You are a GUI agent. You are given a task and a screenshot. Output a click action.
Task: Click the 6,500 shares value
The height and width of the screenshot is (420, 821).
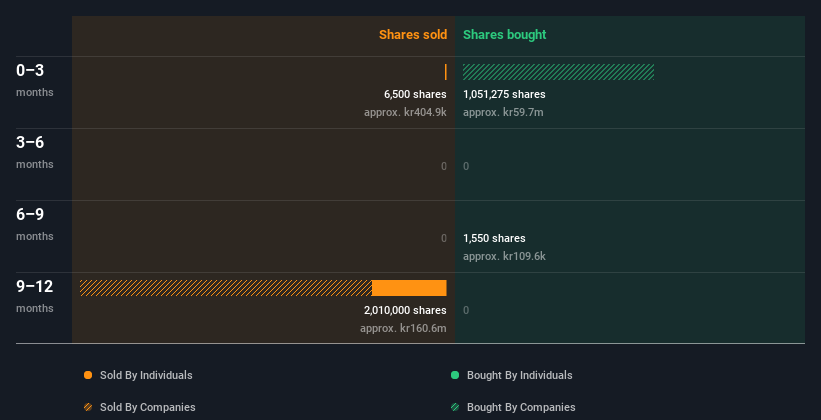415,94
